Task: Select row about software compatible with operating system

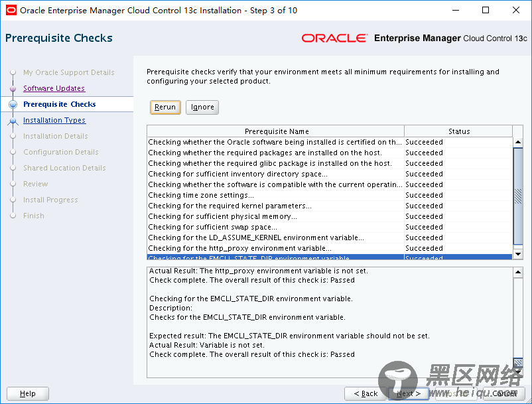Action: click(x=330, y=184)
